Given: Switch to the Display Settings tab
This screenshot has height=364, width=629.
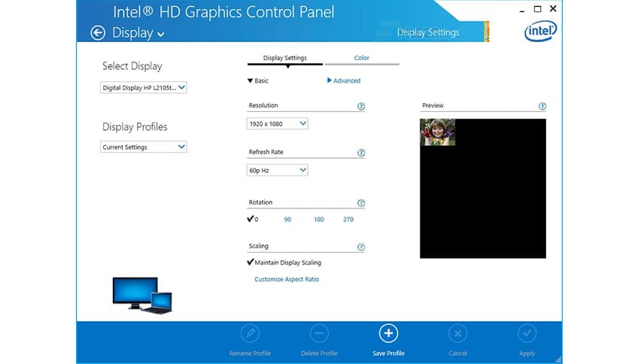Looking at the screenshot, I should [x=285, y=58].
